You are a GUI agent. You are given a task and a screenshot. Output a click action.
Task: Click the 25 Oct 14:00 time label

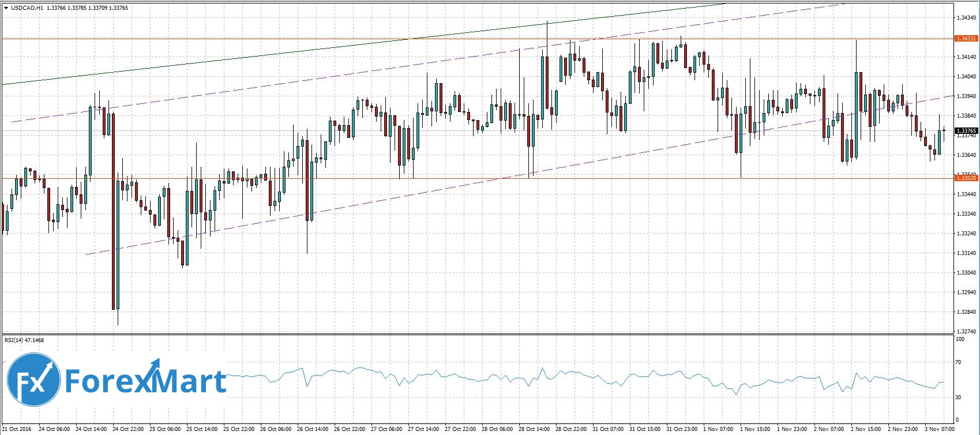coord(202,429)
